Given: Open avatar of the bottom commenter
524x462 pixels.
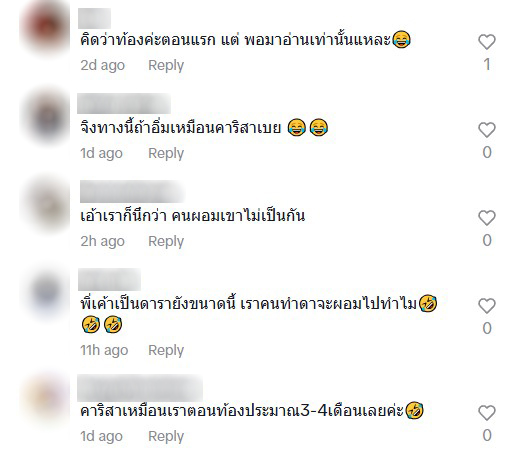Looking at the screenshot, I should coord(45,399).
